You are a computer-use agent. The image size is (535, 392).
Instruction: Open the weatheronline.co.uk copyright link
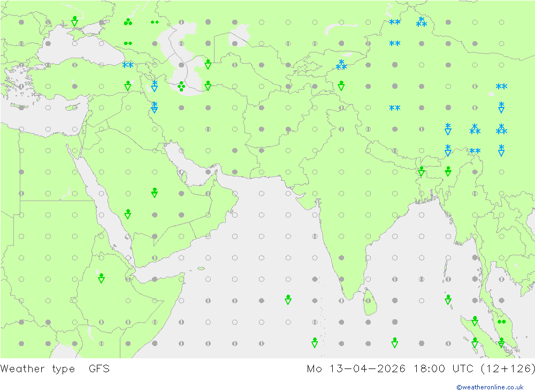(490, 387)
